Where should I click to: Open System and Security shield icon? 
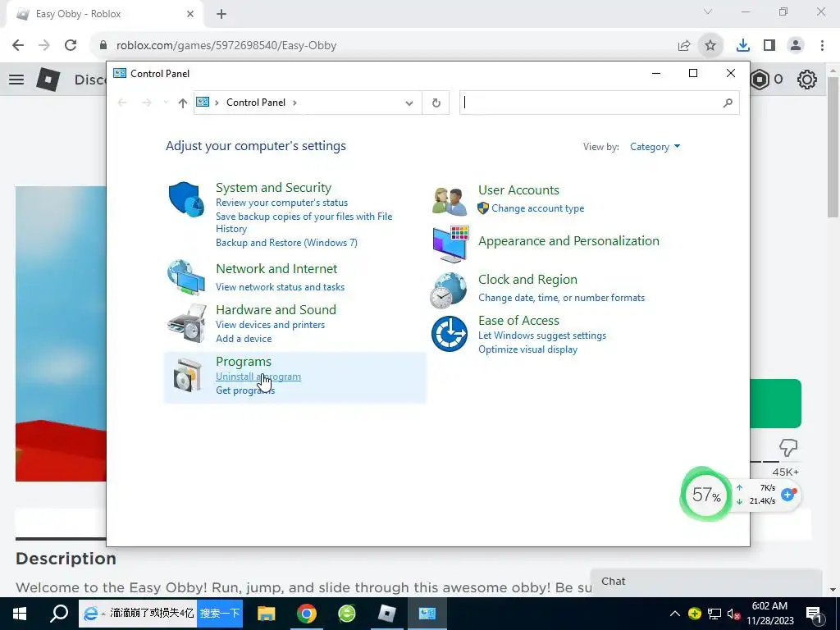tap(186, 199)
